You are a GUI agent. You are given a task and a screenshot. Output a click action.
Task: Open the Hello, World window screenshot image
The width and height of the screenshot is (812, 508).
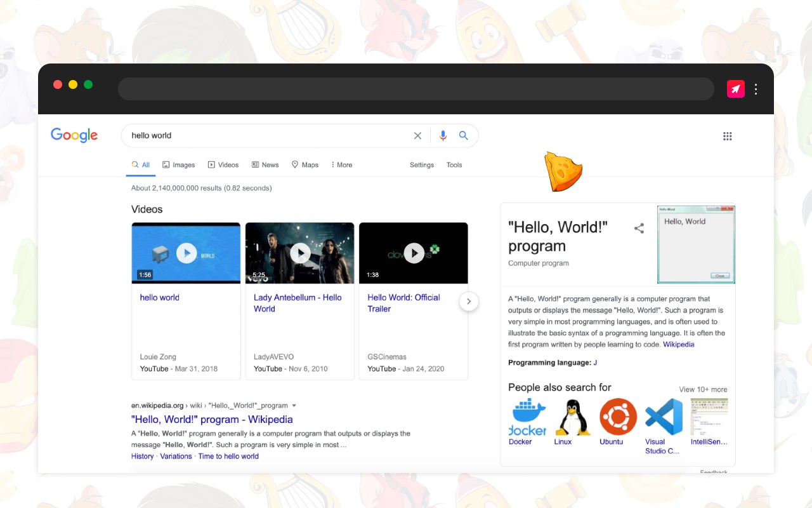tap(696, 244)
